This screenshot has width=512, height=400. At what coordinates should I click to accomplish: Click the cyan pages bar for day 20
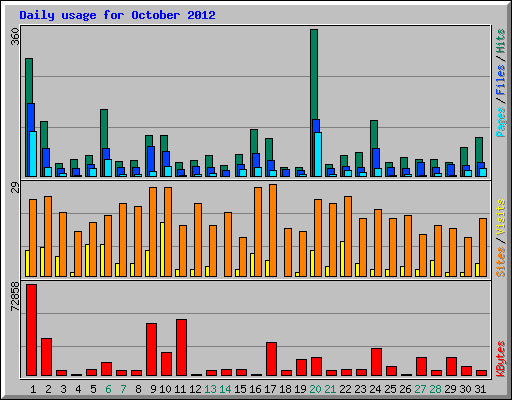click(x=318, y=154)
